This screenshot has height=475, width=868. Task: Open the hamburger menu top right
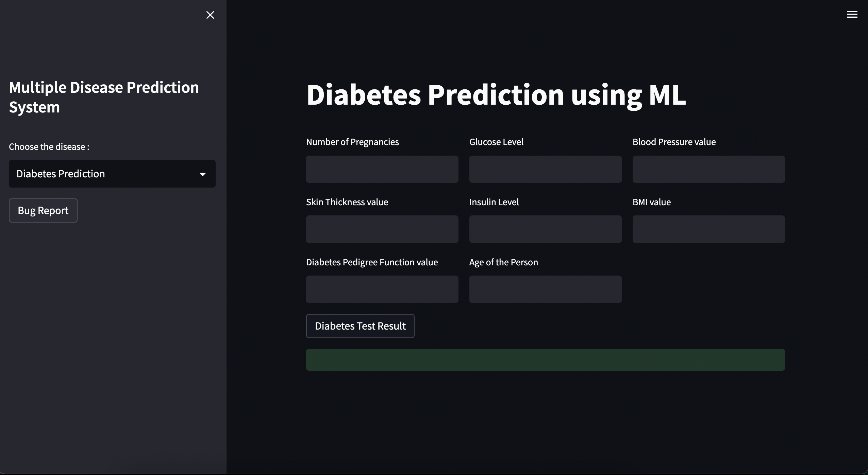point(853,14)
